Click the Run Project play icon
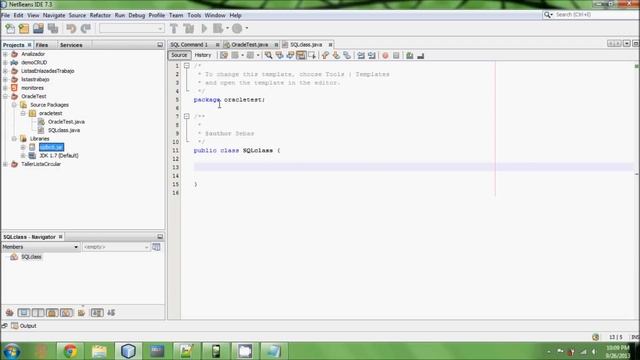The height and width of the screenshot is (360, 640). (204, 29)
